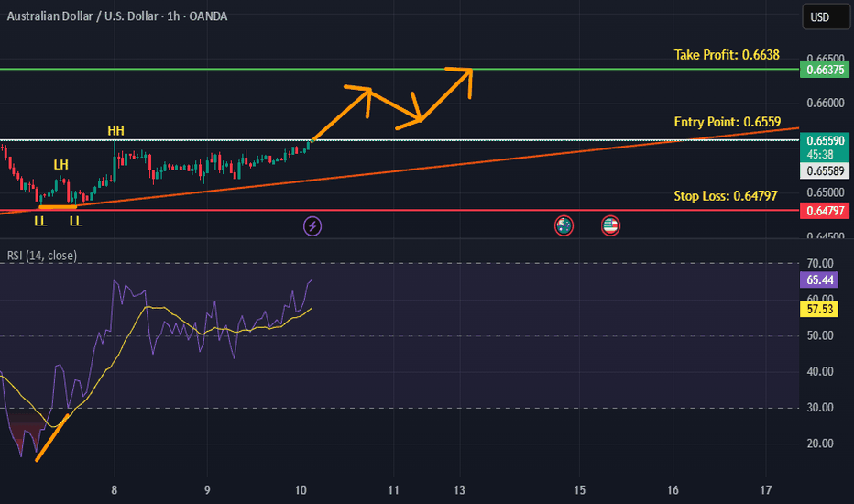Image resolution: width=854 pixels, height=504 pixels.
Task: Click the date 9 on the time axis
Action: pos(207,490)
